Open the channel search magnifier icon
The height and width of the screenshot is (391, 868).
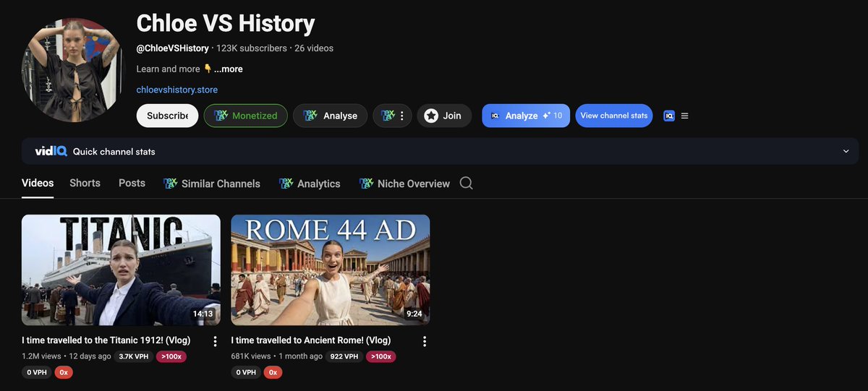click(x=466, y=183)
